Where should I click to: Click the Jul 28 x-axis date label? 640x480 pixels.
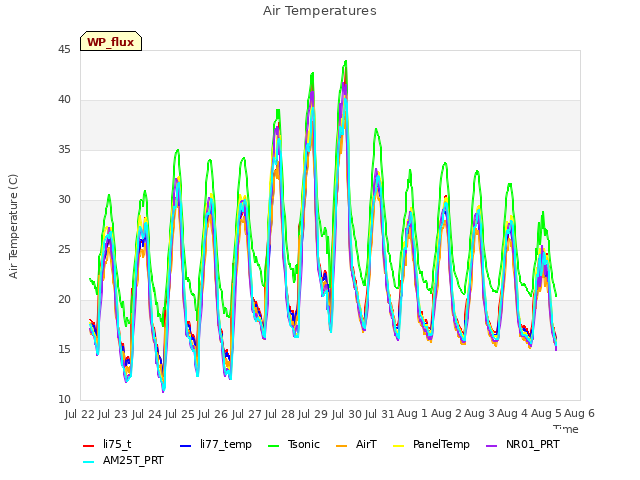pos(280,414)
